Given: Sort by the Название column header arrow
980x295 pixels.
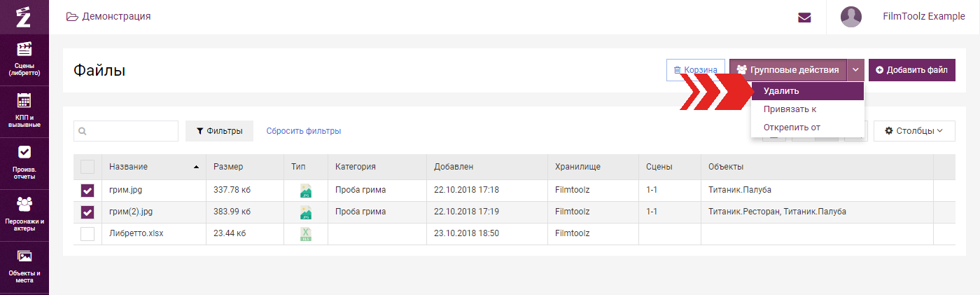Looking at the screenshot, I should 196,167.
